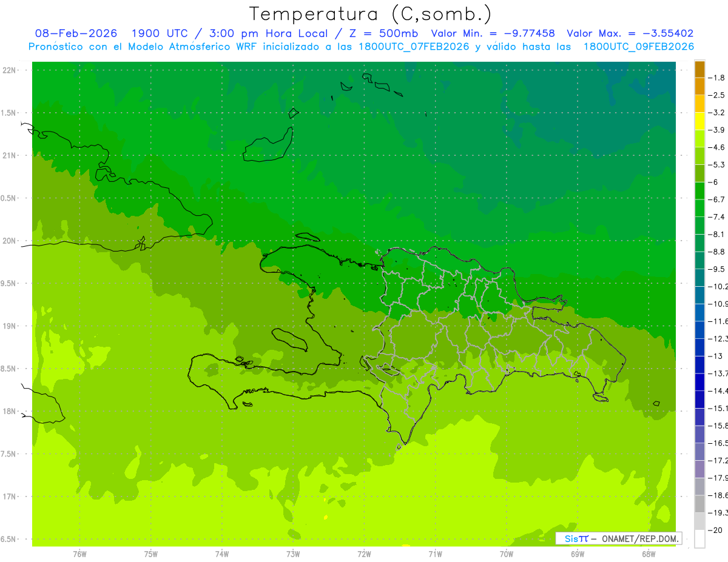Click the '-7.4' legend value
Image resolution: width=728 pixels, height=562 pixels.
717,217
